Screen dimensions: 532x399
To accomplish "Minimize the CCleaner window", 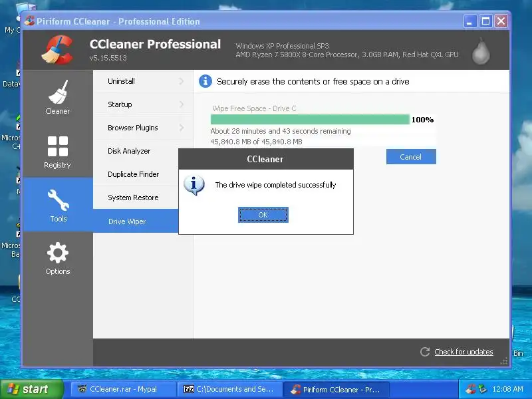I will [469, 21].
